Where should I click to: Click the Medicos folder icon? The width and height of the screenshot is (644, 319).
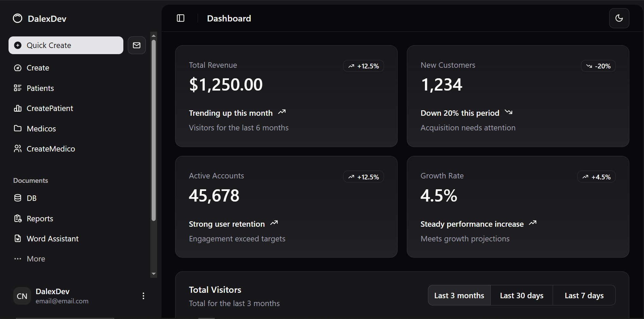pyautogui.click(x=18, y=128)
